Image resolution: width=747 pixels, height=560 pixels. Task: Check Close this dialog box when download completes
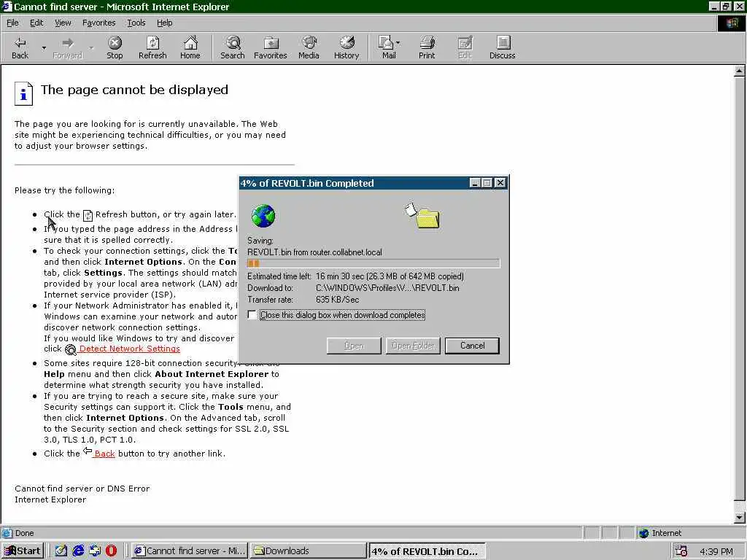point(252,315)
